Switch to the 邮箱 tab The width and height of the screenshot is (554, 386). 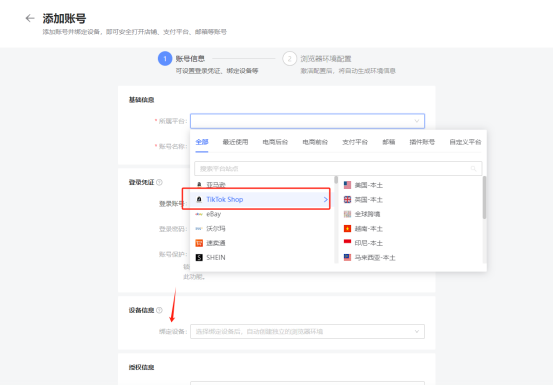tap(388, 142)
